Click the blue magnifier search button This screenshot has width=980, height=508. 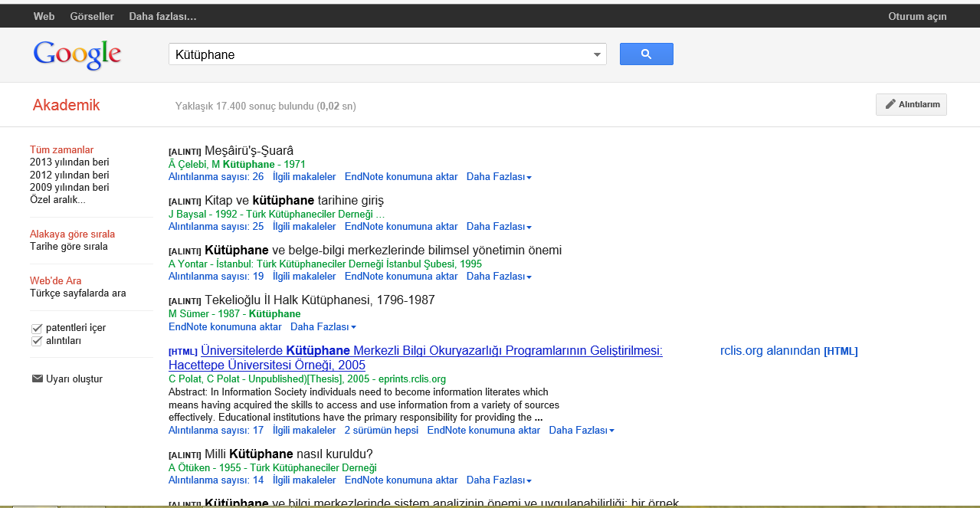point(646,54)
